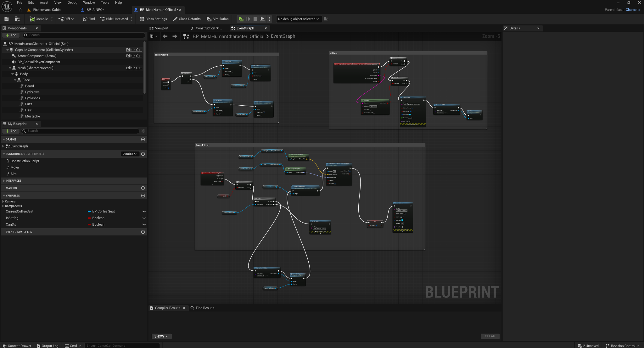Open Class Settings
Viewport: 644px width, 348px height.
click(153, 19)
